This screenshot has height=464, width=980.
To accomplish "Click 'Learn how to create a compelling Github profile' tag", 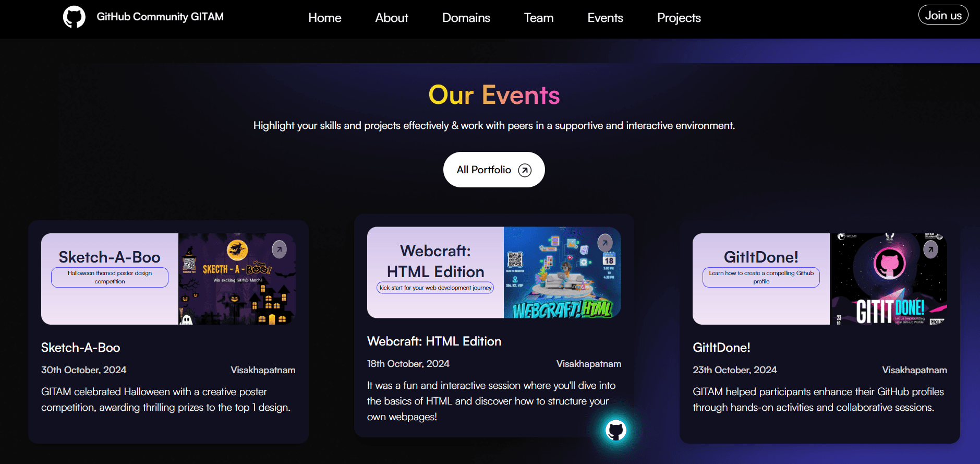I will tap(761, 277).
